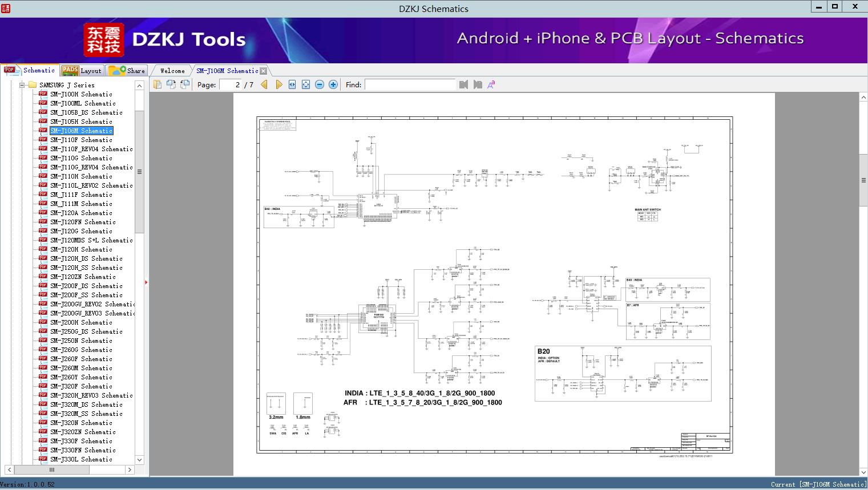Click the SAMSUNG J Series folder icon

click(x=32, y=85)
